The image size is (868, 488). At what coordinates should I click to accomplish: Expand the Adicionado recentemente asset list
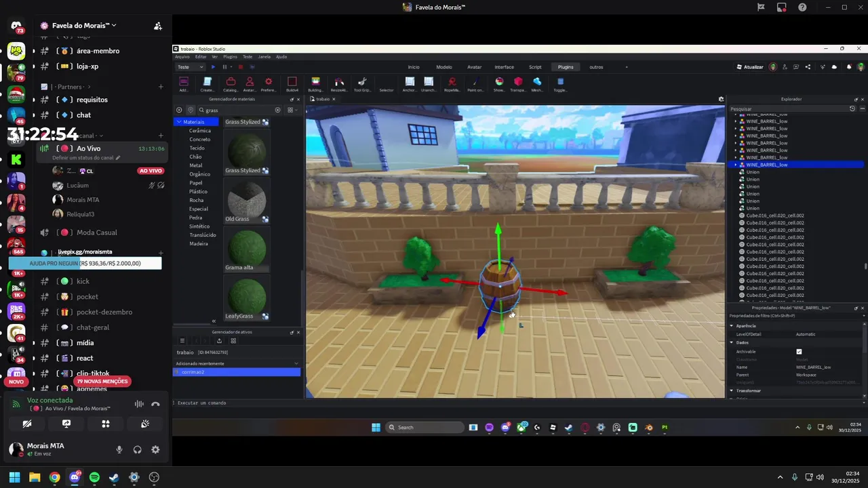pyautogui.click(x=296, y=364)
